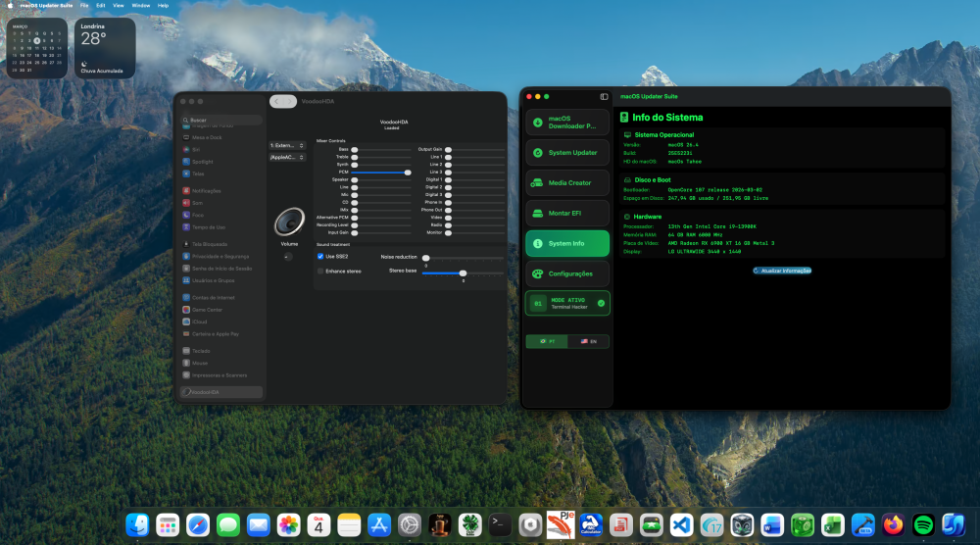This screenshot has height=545, width=980.
Task: Adjust the PCM mixer slider
Action: pyautogui.click(x=408, y=172)
